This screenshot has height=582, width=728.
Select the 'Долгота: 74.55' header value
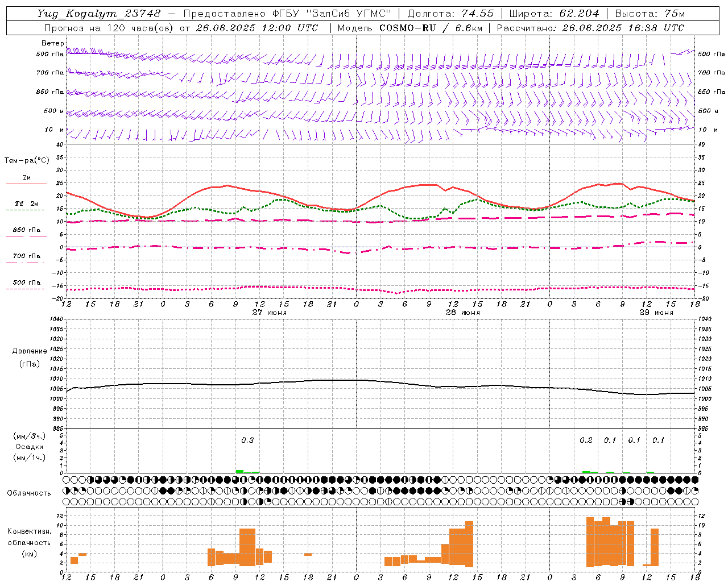[450, 14]
